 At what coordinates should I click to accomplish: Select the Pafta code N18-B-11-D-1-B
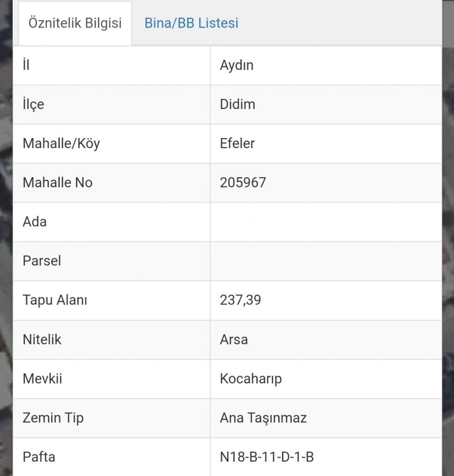(x=267, y=457)
